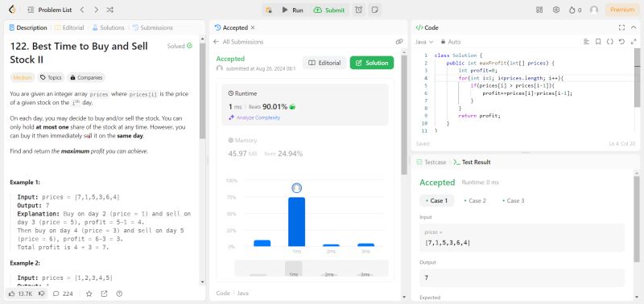The image size is (644, 304).
Task: Open the layout grid icon
Action: click(539, 10)
